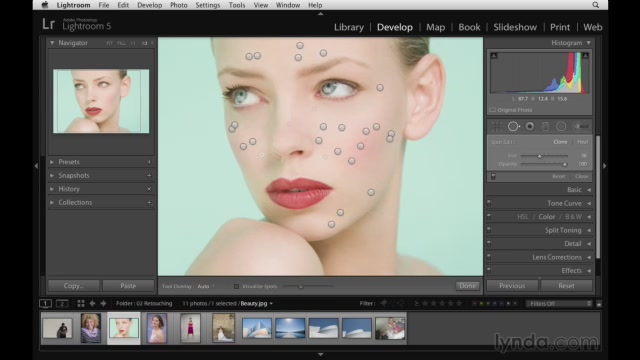Open the File menu
Screen dimensions: 640x360
[x=104, y=5]
